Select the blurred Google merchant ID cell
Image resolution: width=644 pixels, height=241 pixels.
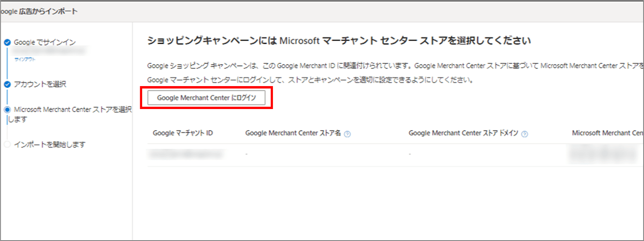185,154
